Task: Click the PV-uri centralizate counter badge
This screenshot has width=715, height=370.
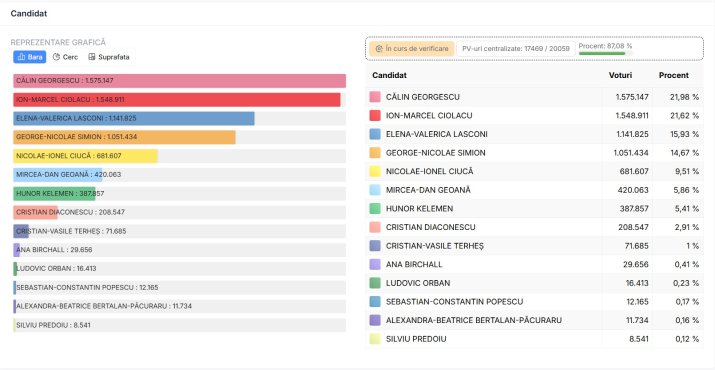Action: [x=516, y=48]
